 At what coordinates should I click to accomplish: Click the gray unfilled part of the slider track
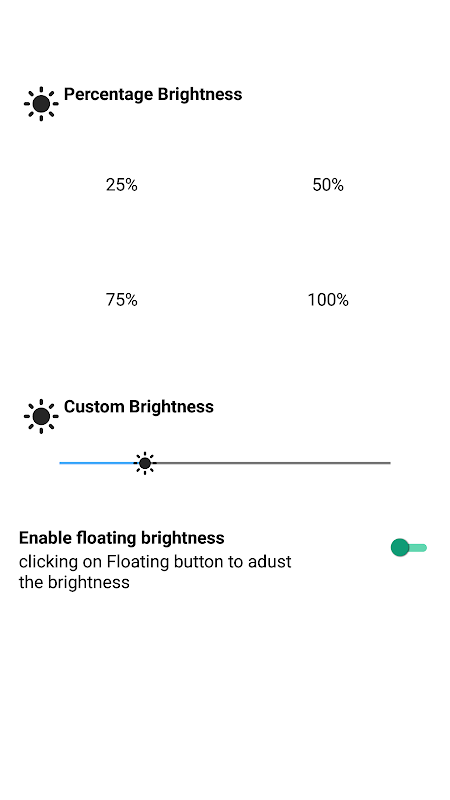tap(273, 463)
